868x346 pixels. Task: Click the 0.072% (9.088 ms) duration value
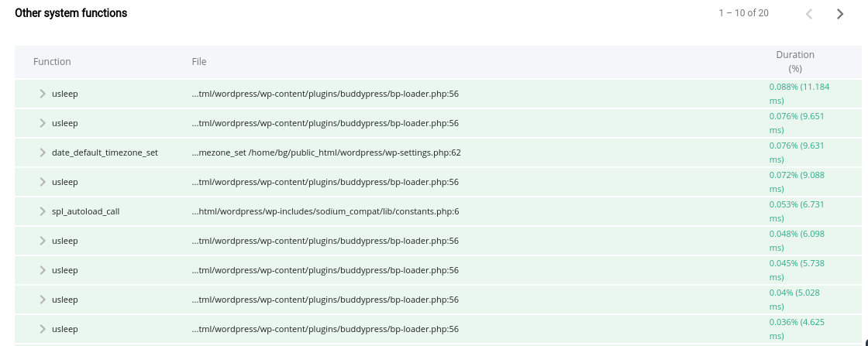tap(797, 182)
